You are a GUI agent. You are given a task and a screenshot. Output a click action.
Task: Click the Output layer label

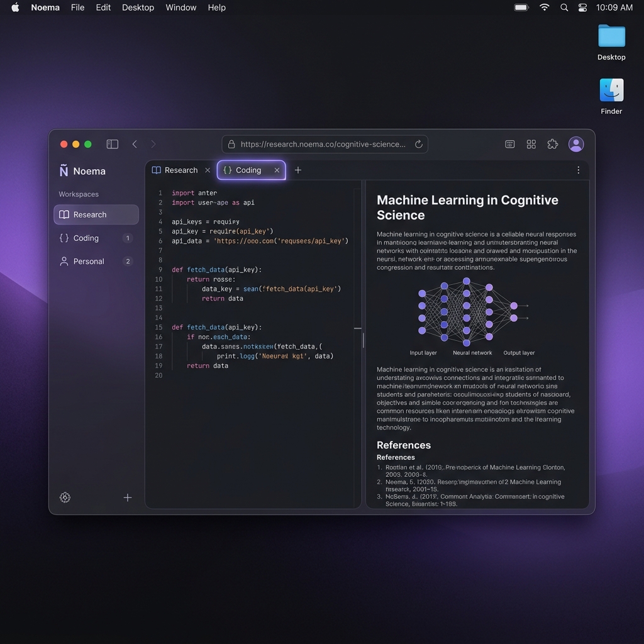[x=519, y=352]
